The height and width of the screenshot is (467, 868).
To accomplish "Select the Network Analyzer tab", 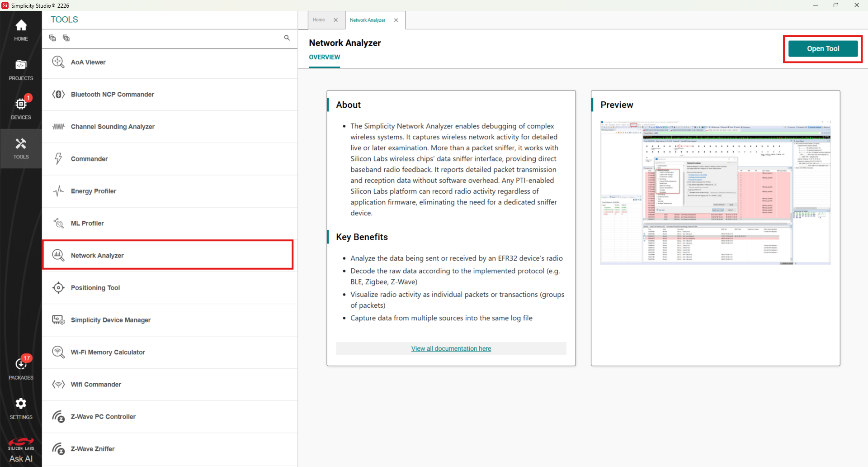I will [367, 20].
